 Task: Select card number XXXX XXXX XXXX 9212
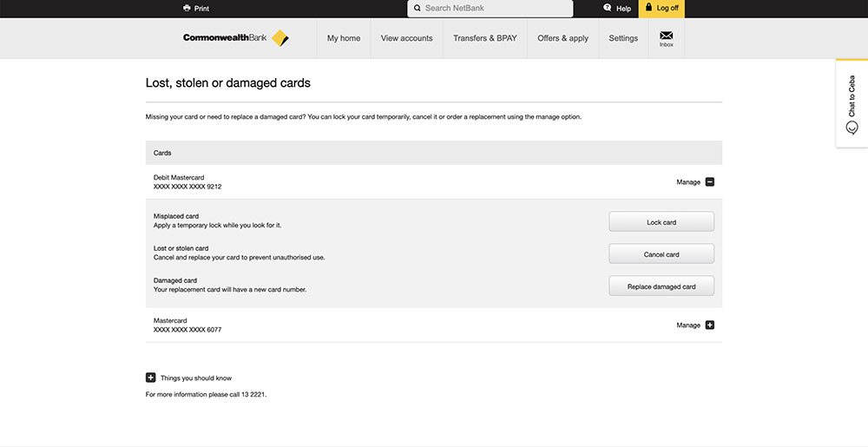pyautogui.click(x=187, y=187)
